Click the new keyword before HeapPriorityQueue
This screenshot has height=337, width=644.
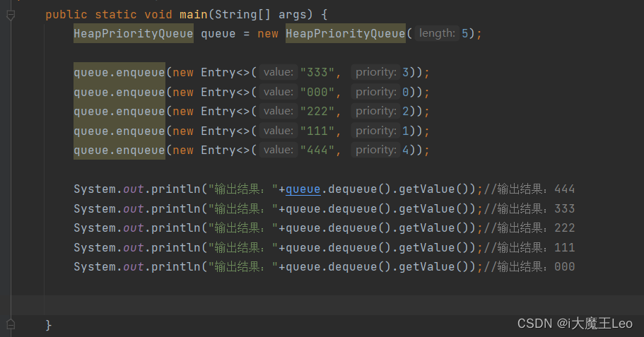point(268,34)
